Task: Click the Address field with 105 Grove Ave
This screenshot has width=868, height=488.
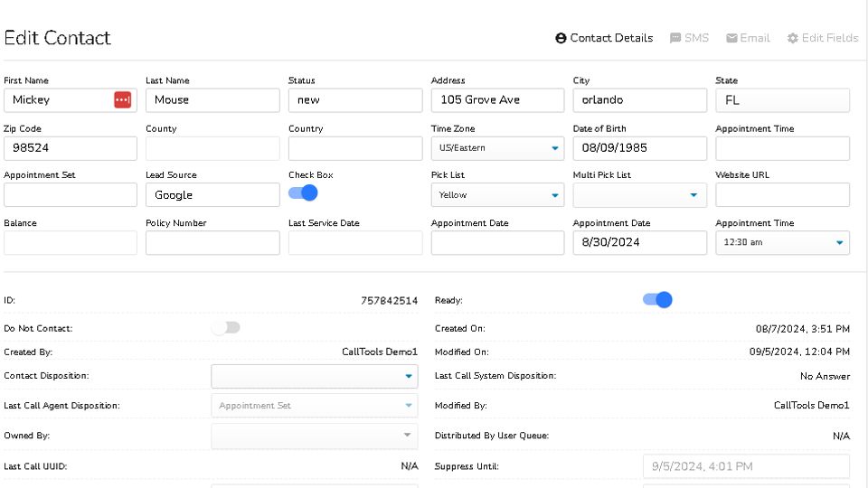Action: pyautogui.click(x=497, y=100)
